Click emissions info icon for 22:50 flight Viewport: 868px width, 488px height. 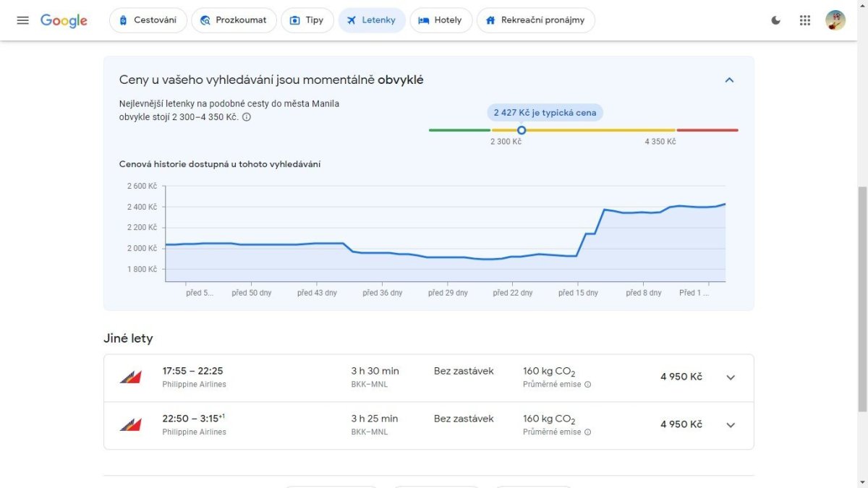(x=587, y=432)
